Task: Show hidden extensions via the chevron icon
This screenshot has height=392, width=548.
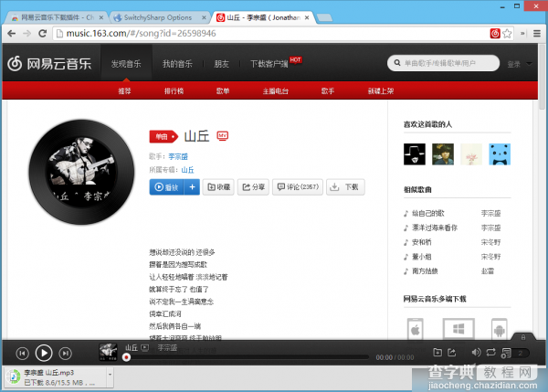Action: coord(522,34)
